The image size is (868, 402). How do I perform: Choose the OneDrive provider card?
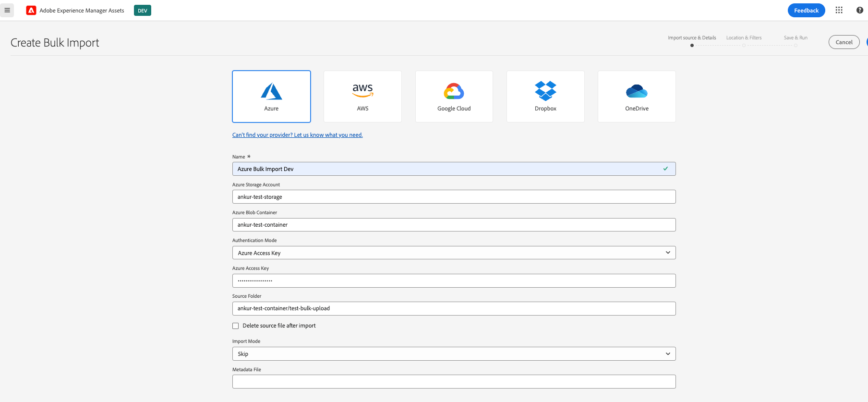tap(637, 97)
